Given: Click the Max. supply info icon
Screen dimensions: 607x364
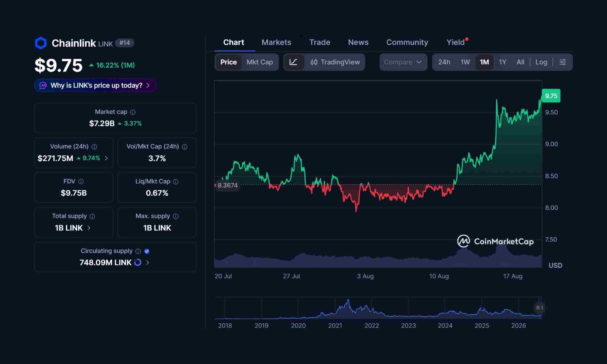Looking at the screenshot, I should click(x=176, y=217).
